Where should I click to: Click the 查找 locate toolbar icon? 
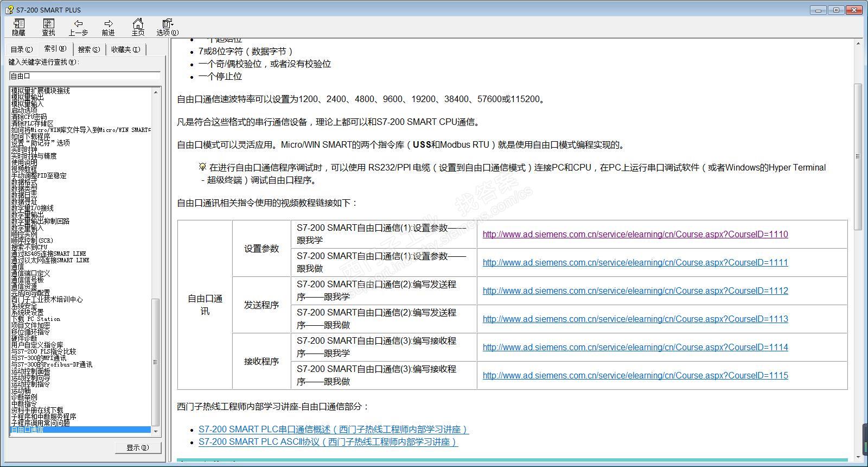49,28
